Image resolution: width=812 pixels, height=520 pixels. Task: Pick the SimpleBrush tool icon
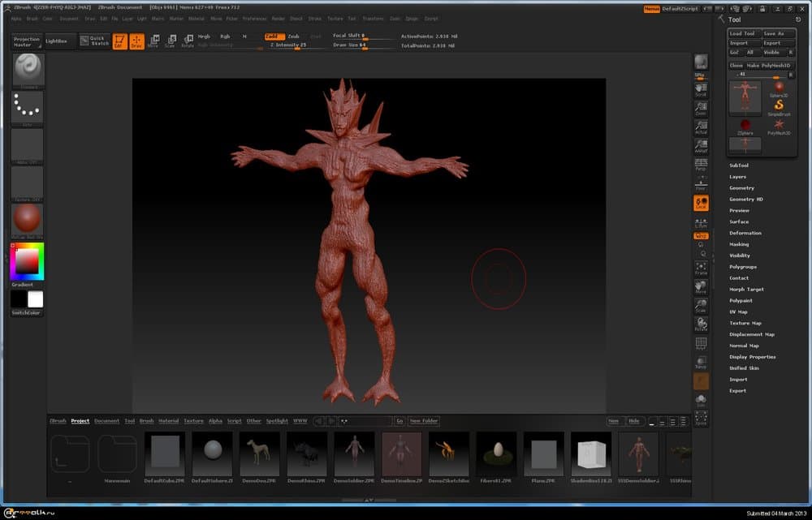tap(779, 105)
